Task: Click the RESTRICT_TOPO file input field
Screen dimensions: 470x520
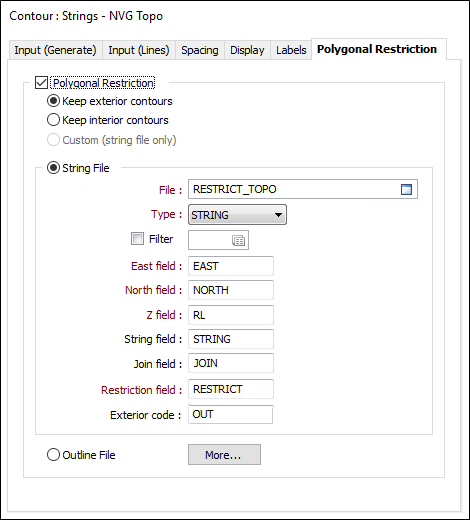Action: click(x=303, y=189)
